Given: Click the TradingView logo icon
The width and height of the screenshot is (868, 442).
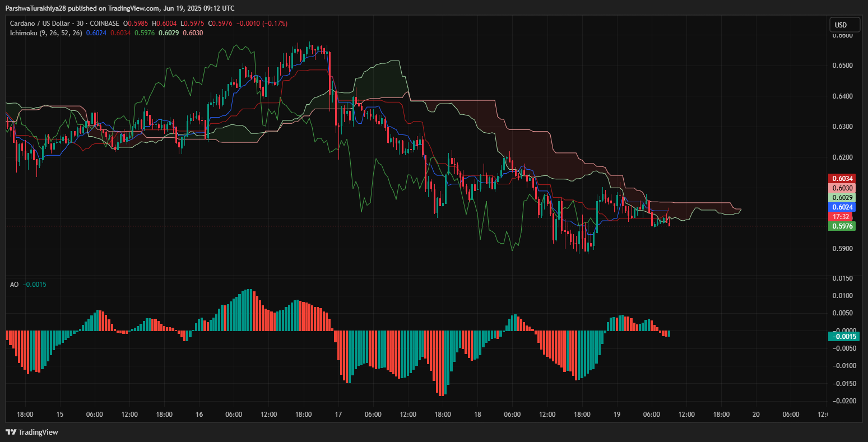Looking at the screenshot, I should (x=11, y=432).
